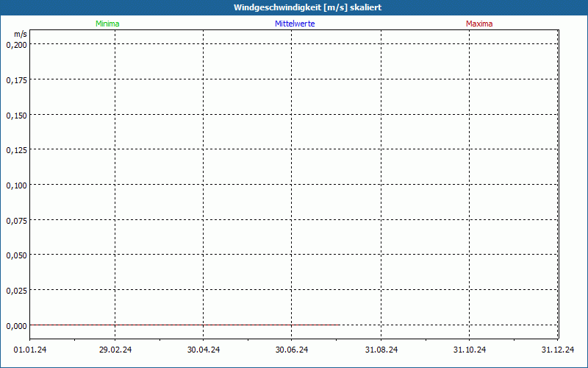
Task: Select the red Maxima legend label
Action: (x=479, y=24)
